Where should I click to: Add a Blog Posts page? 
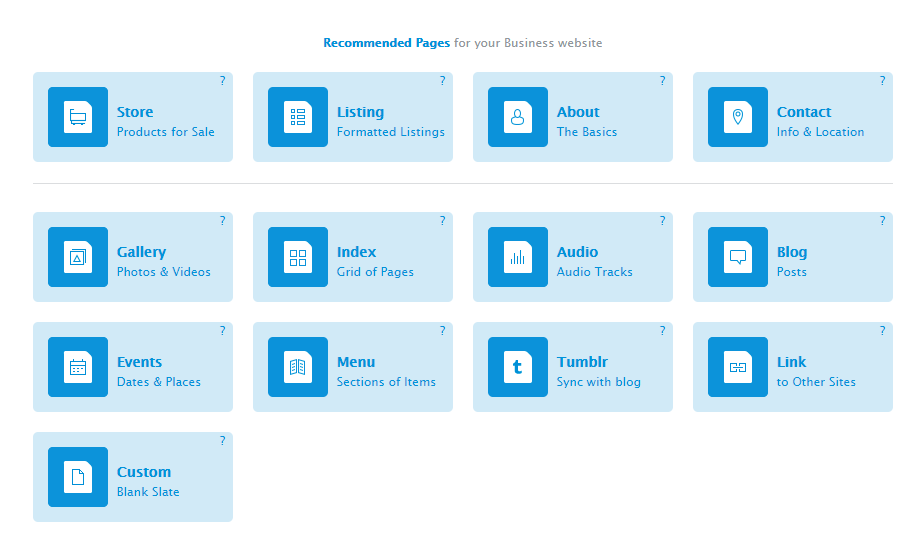[x=792, y=257]
